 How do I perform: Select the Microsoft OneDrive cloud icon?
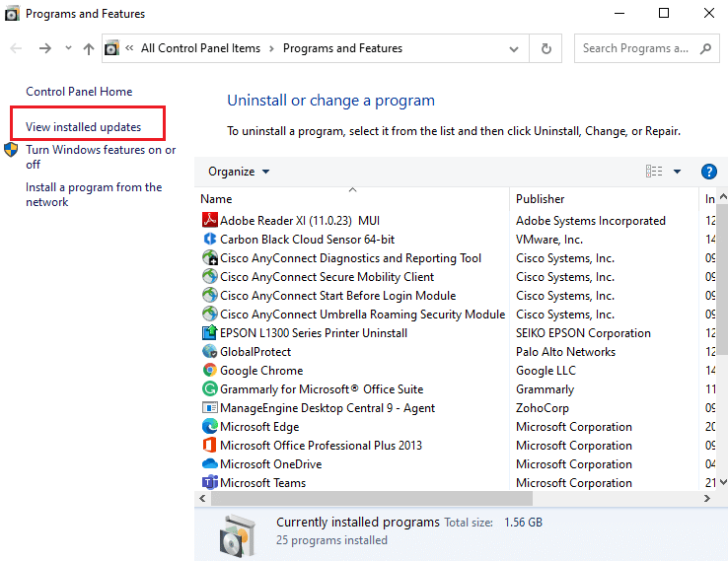click(209, 464)
